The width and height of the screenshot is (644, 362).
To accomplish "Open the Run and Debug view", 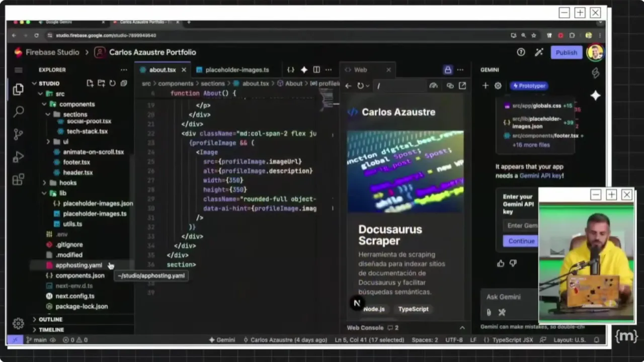I will [x=18, y=157].
